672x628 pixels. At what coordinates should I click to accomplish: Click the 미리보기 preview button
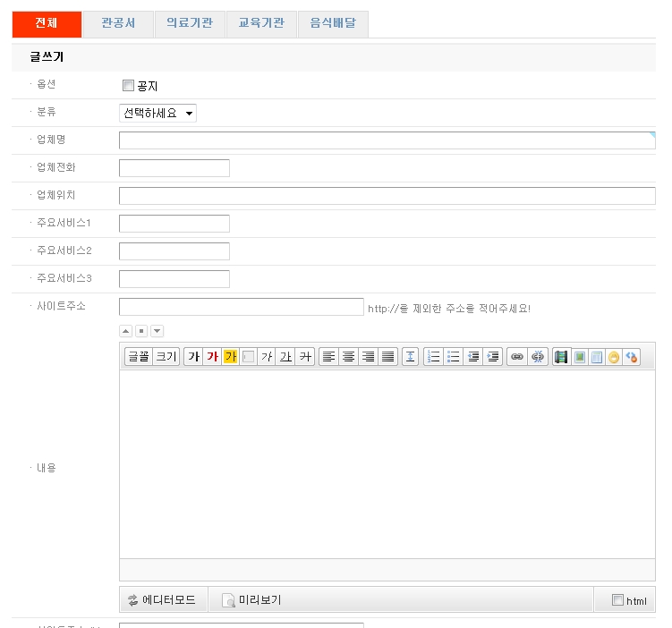[252, 600]
